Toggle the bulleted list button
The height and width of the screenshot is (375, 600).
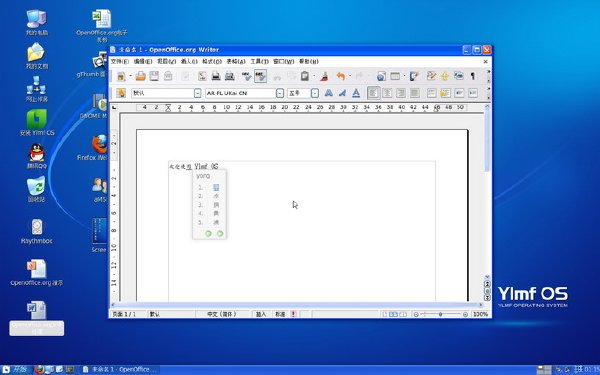coord(445,93)
